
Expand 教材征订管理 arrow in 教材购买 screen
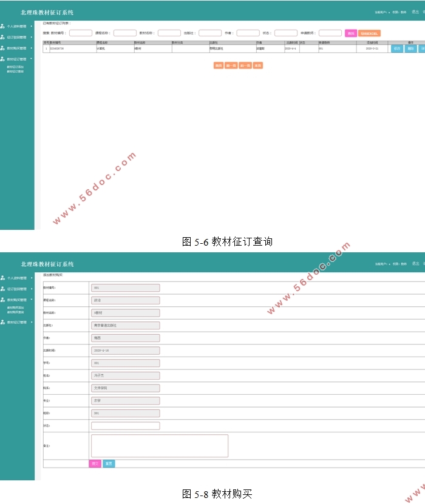pyautogui.click(x=32, y=322)
